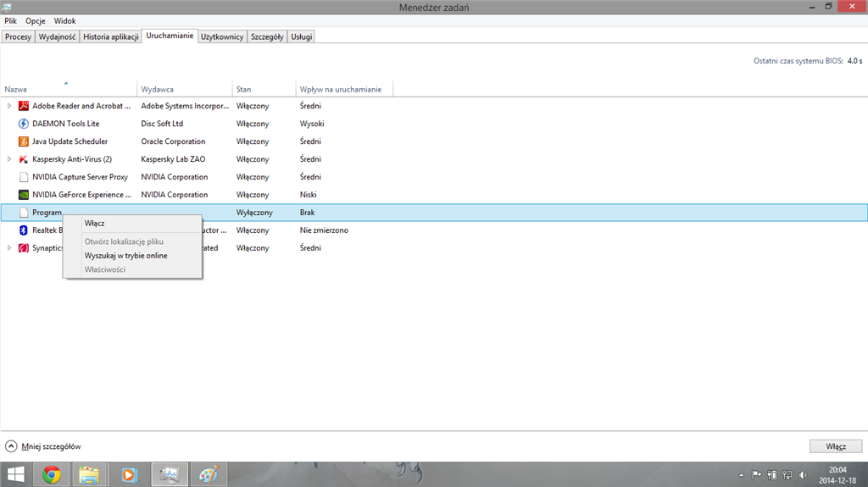The width and height of the screenshot is (868, 487).
Task: Sort by Wpływ na uruchamianie column
Action: tap(344, 89)
